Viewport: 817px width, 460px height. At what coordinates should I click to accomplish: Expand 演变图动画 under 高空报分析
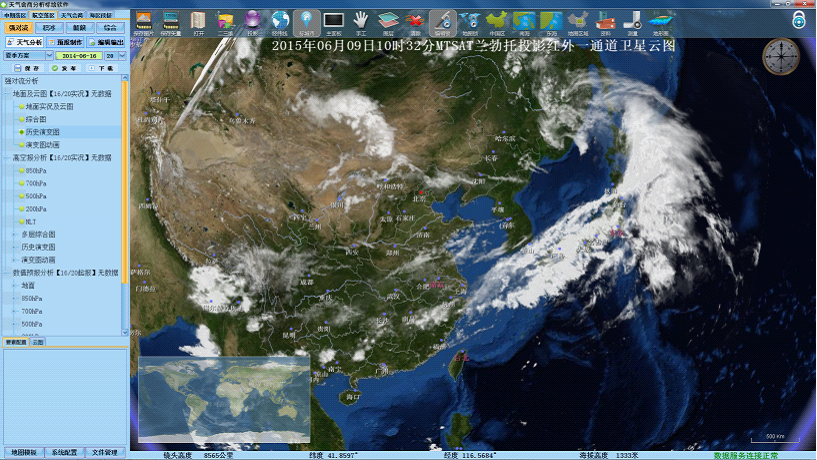[14, 260]
